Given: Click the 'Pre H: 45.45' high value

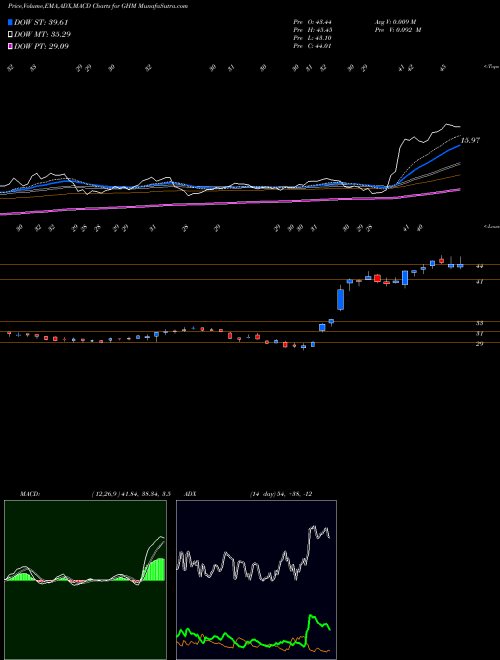Looking at the screenshot, I should [312, 30].
